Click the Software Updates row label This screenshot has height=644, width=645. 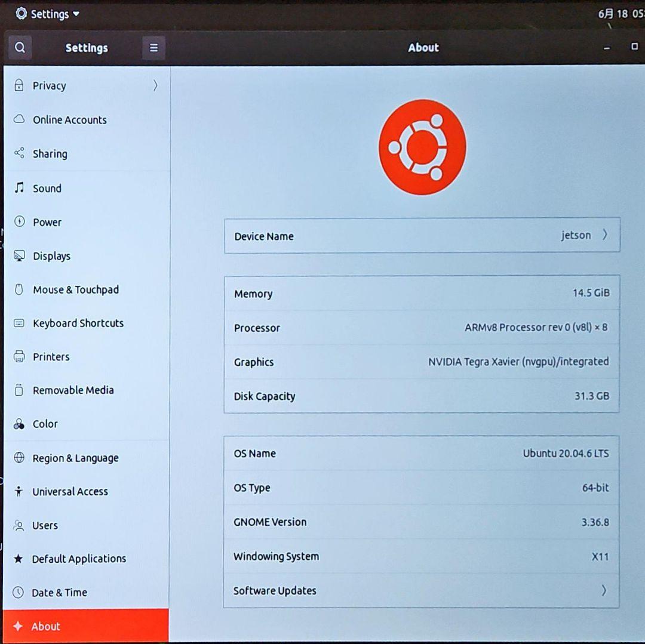click(x=275, y=590)
